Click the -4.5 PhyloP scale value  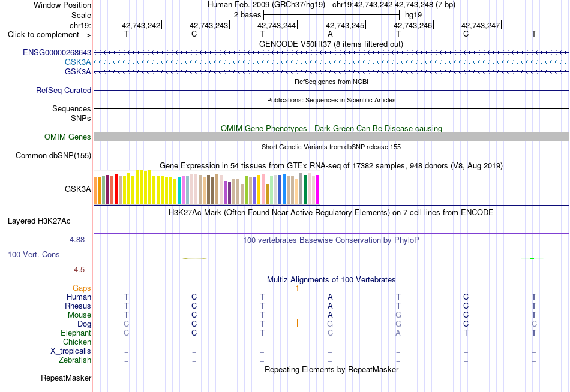tap(78, 270)
